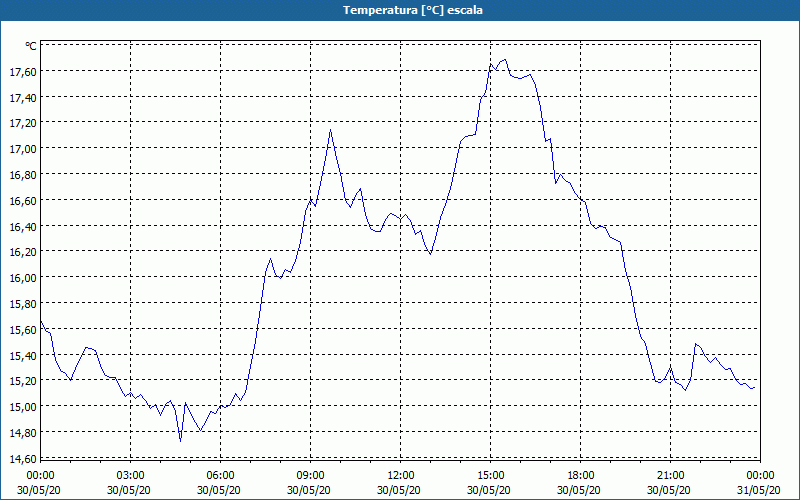The width and height of the screenshot is (800, 500).
Task: Click the 17,00 y-axis value
Action: [x=23, y=149]
